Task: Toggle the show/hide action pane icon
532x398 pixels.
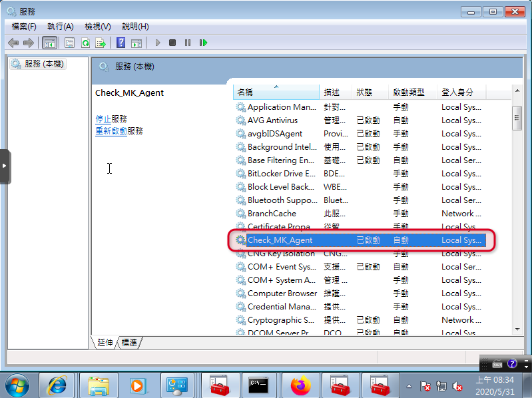Action: [136, 43]
